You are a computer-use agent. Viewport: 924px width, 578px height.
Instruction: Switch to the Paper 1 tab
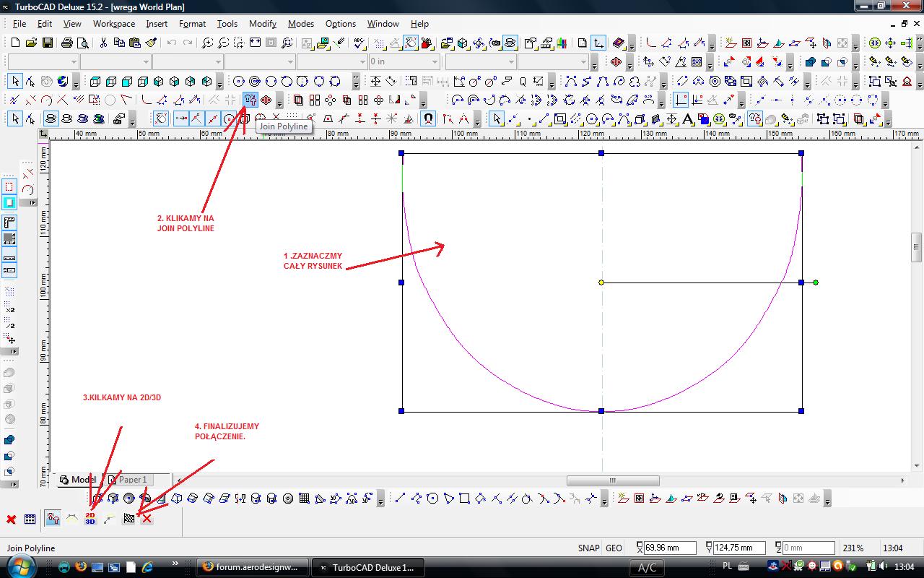(132, 480)
